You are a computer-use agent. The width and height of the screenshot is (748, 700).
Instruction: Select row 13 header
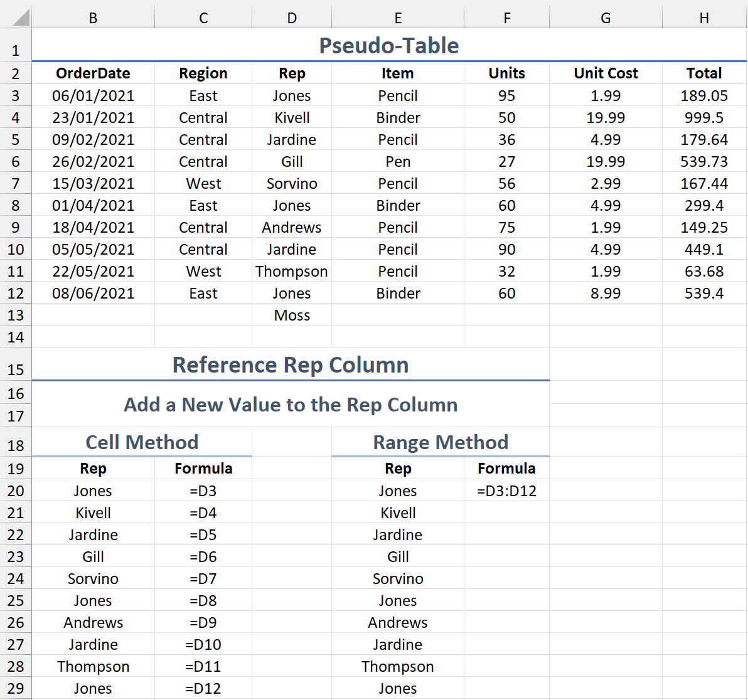pos(16,316)
